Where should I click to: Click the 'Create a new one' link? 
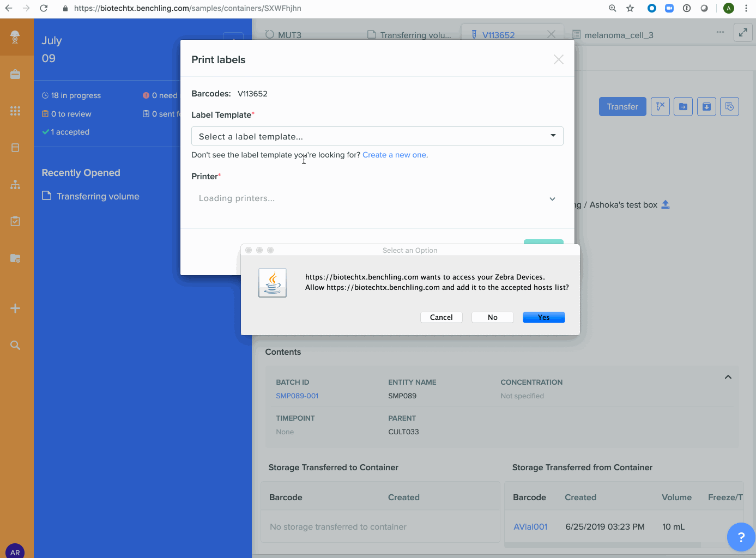(394, 155)
